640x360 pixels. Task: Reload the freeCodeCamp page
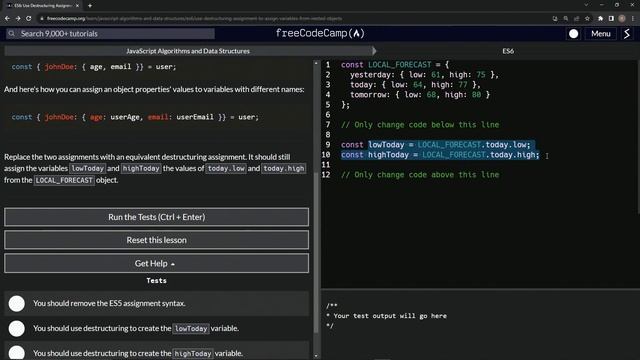coord(29,18)
